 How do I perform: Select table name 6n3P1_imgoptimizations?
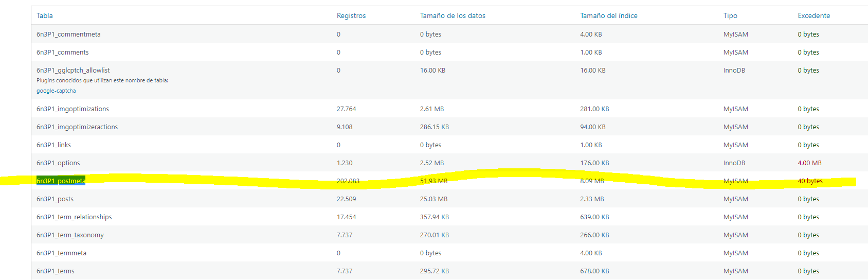(73, 109)
